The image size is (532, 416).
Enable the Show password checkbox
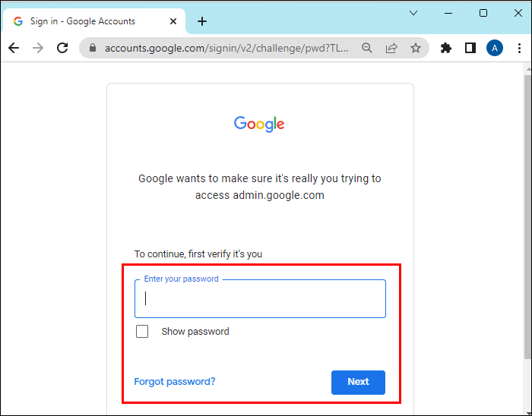pos(142,331)
